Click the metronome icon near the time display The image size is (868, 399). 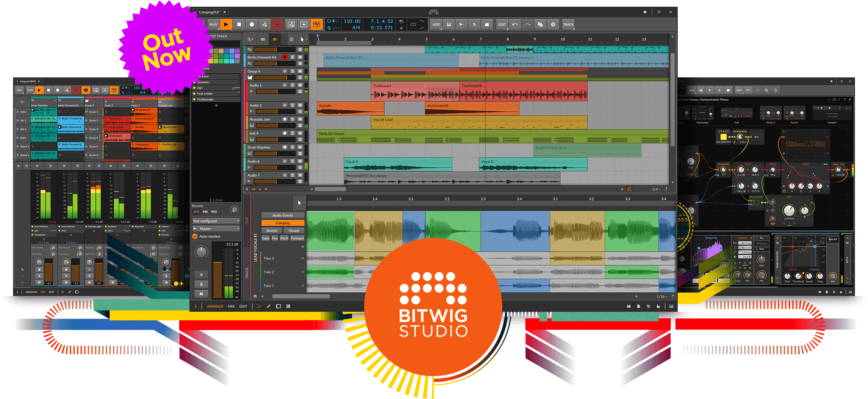(402, 28)
